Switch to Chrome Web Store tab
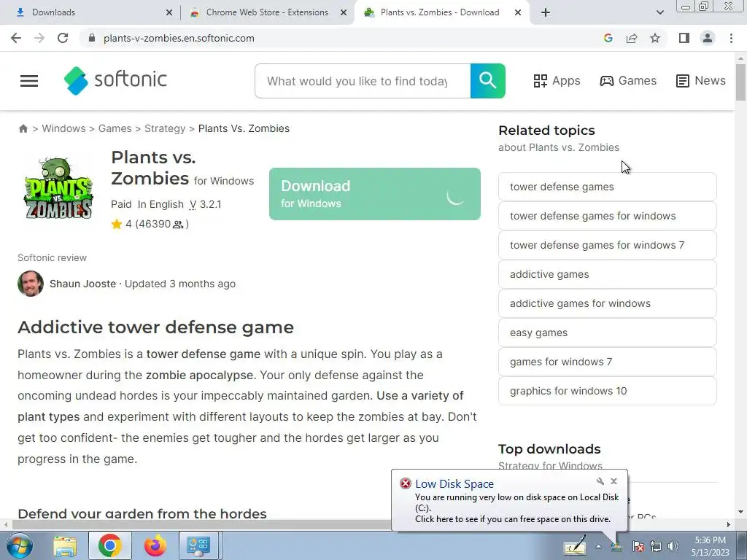This screenshot has height=560, width=747. click(x=267, y=12)
